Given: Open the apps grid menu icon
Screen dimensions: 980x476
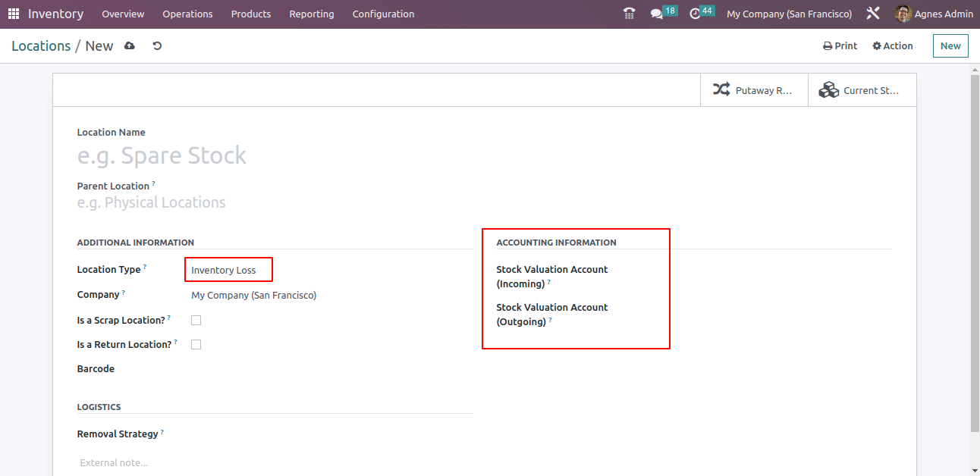Looking at the screenshot, I should click(x=14, y=14).
